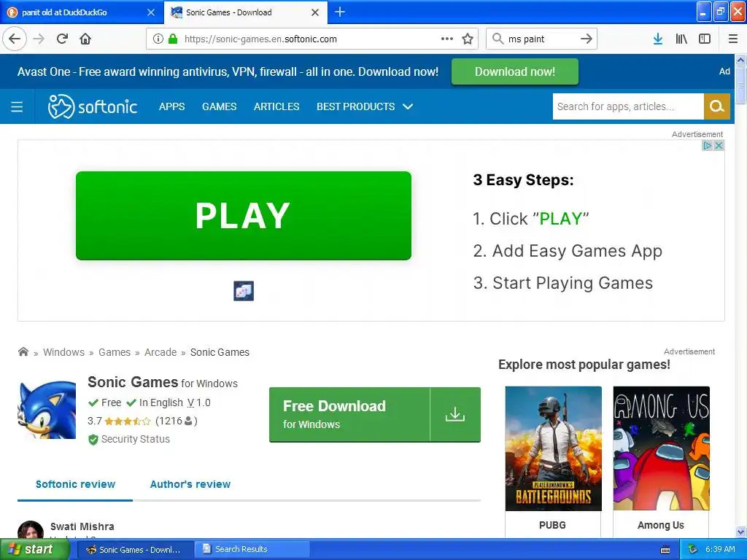
Task: Click the Security Status shield icon
Action: tap(93, 440)
